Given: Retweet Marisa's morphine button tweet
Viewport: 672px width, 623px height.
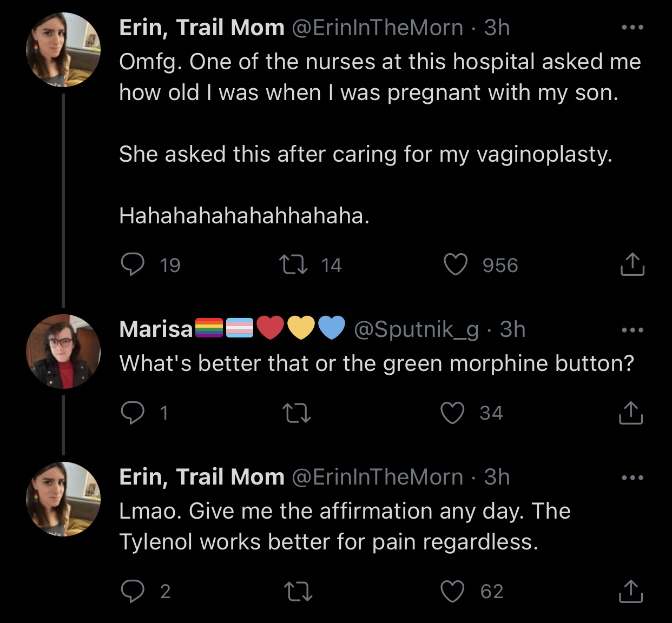Looking at the screenshot, I should [x=297, y=413].
